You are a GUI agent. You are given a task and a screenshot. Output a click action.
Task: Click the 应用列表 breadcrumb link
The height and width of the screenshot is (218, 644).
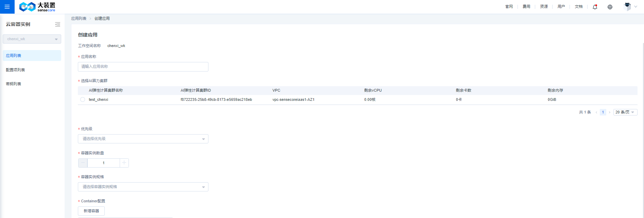[x=79, y=18]
